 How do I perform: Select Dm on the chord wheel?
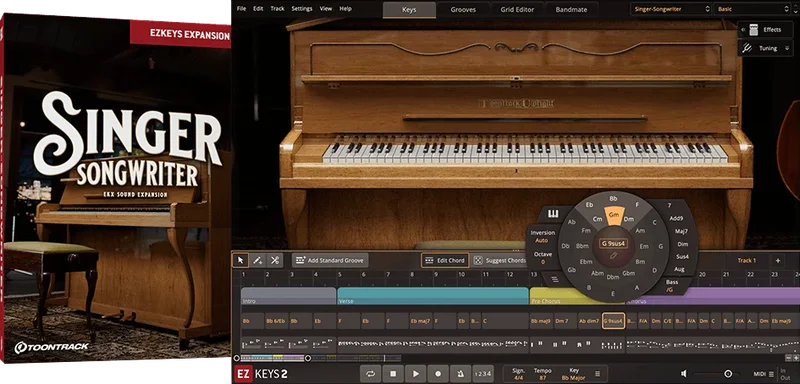(x=629, y=219)
